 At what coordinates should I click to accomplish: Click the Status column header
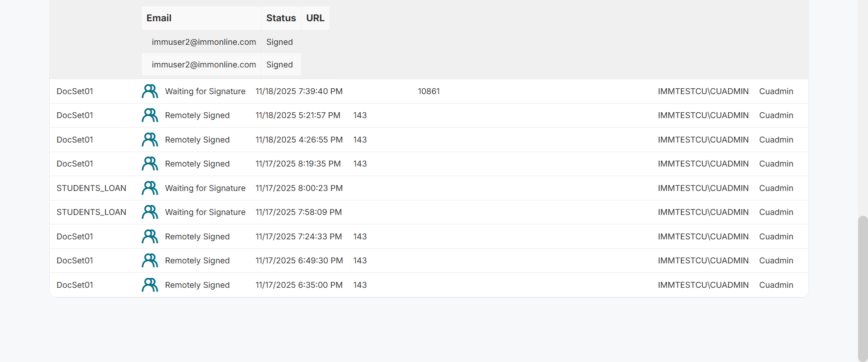tap(281, 18)
